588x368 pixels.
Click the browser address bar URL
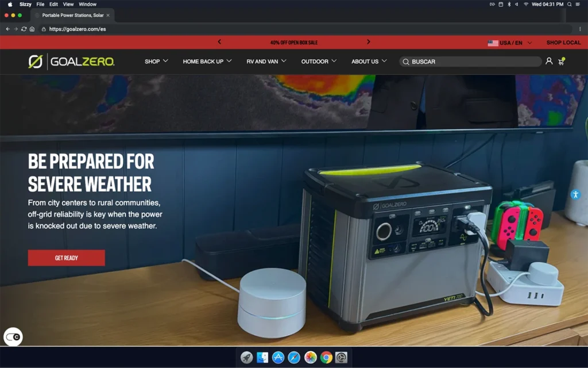coord(78,29)
